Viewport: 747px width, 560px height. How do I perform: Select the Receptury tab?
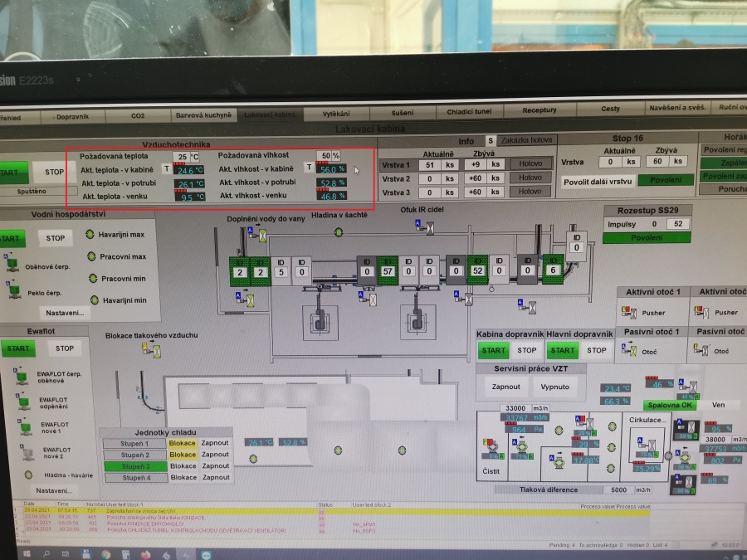[x=539, y=110]
